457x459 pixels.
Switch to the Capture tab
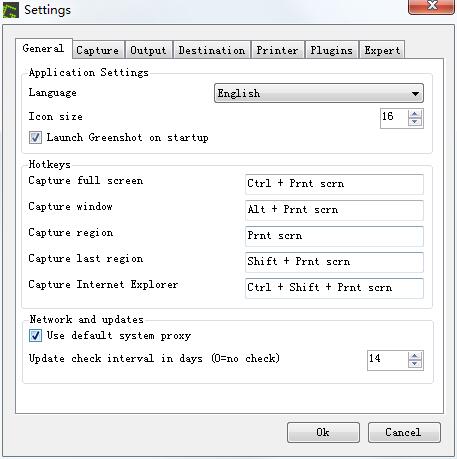pyautogui.click(x=98, y=50)
